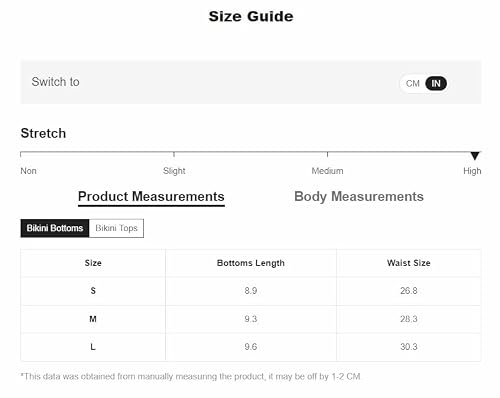Viewport: 500px width, 398px height.
Task: Open the Product Measurements tab
Action: coord(151,197)
